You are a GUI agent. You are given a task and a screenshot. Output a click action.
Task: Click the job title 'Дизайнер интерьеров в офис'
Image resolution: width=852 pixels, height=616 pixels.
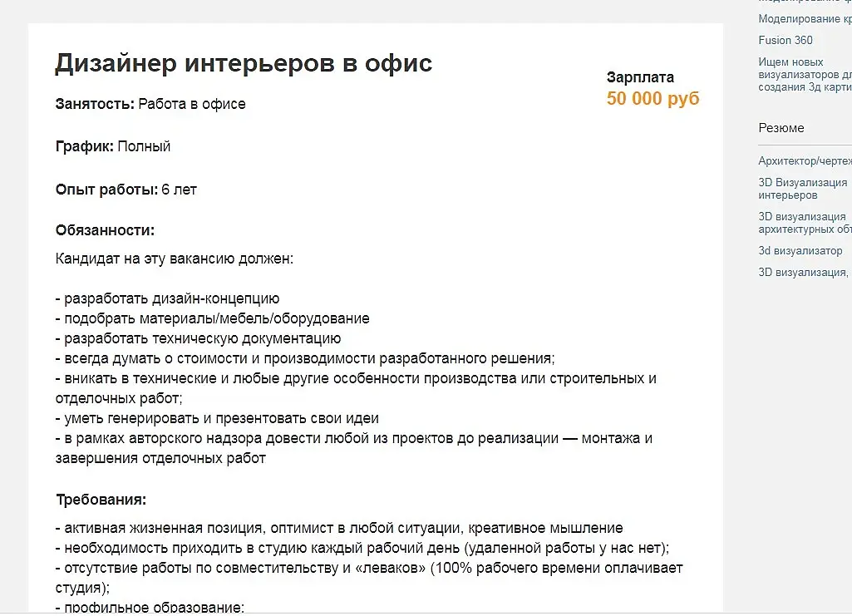(x=244, y=63)
